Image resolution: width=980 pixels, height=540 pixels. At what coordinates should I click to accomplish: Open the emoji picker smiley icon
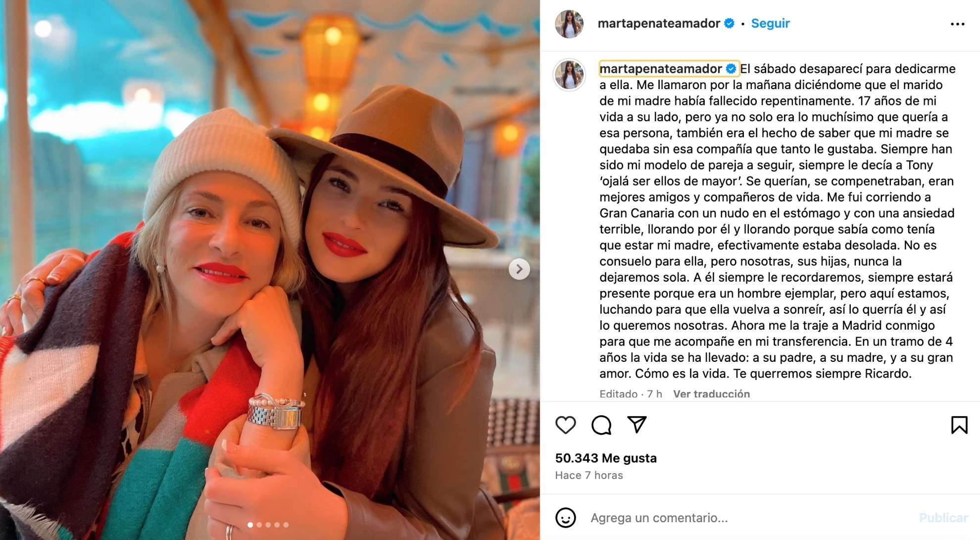click(x=565, y=518)
